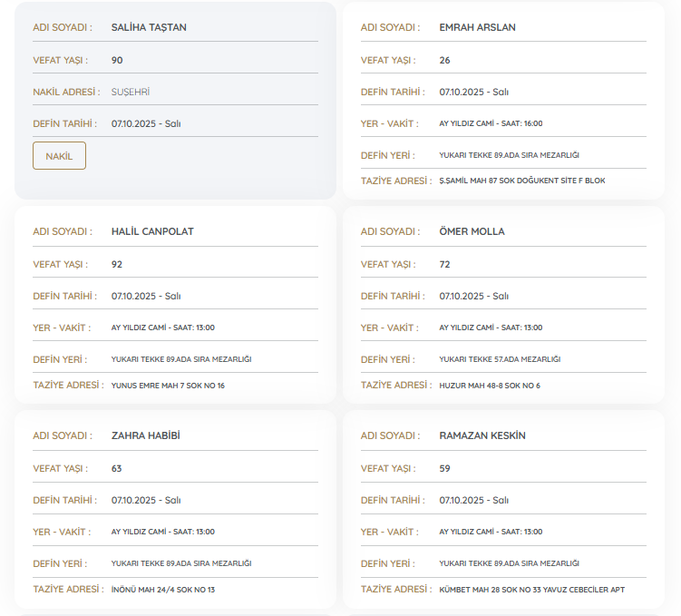Select Halil Canpolat's age value 92
This screenshot has width=681, height=616.
117,264
